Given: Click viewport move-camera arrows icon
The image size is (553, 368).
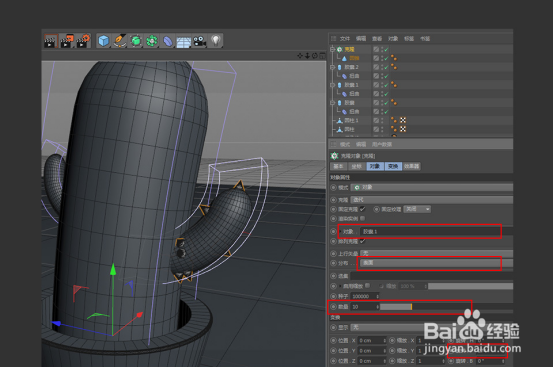Looking at the screenshot, I should [x=300, y=56].
